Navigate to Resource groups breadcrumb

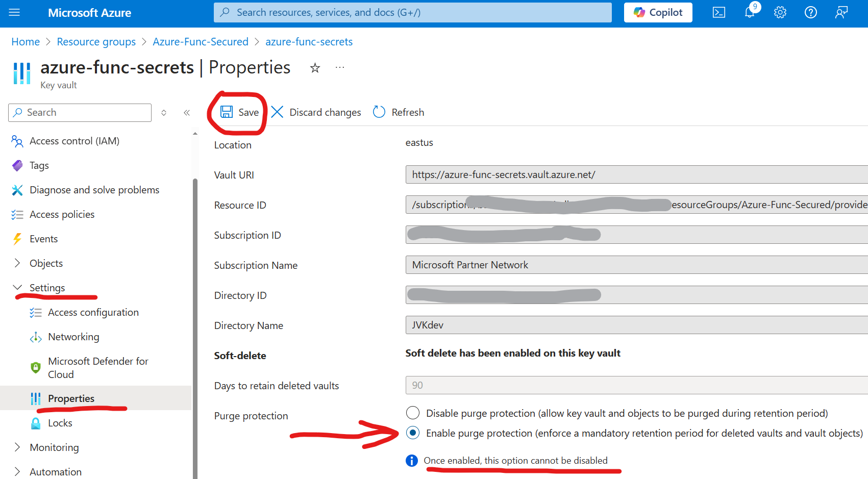96,41
